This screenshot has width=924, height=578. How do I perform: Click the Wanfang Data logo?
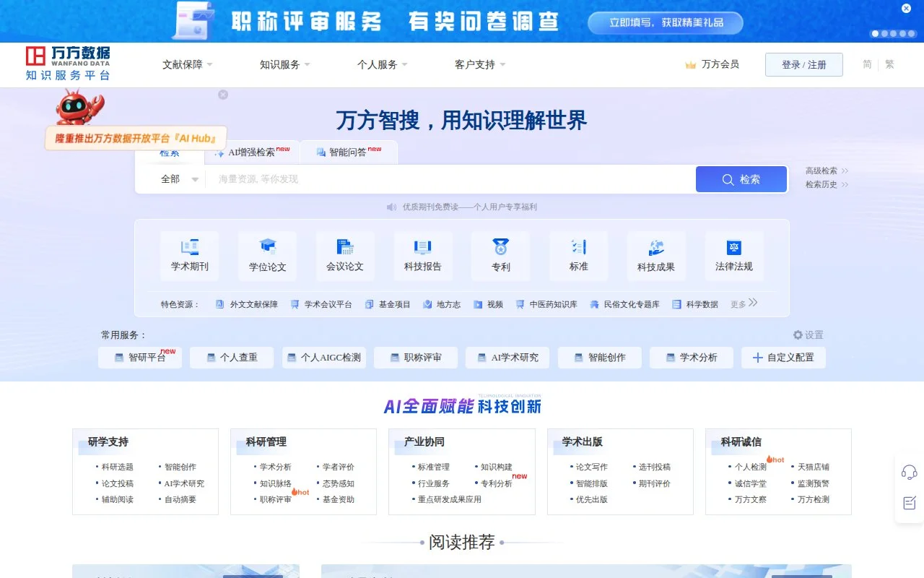point(68,64)
